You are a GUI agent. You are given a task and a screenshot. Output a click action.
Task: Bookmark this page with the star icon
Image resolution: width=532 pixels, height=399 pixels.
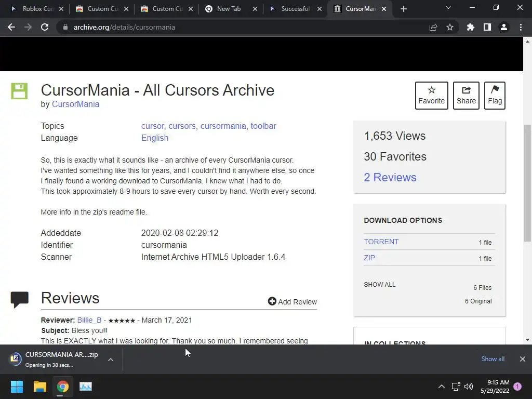point(450,27)
